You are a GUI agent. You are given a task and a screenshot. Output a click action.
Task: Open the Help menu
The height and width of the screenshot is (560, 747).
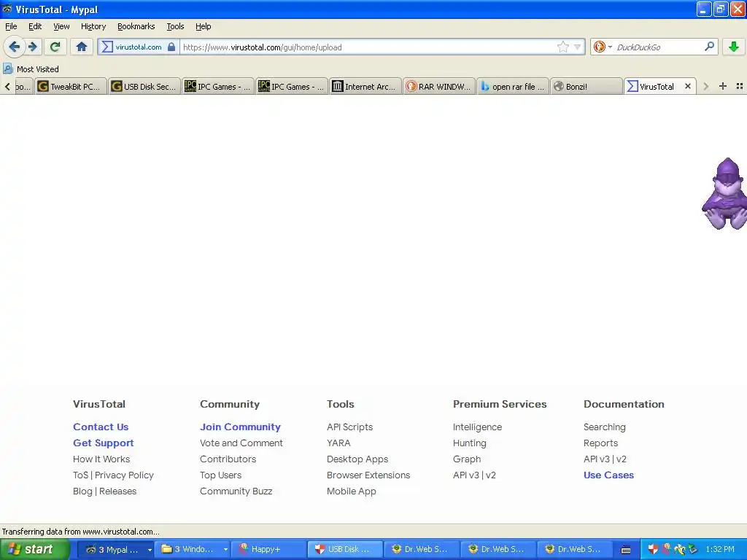(204, 26)
